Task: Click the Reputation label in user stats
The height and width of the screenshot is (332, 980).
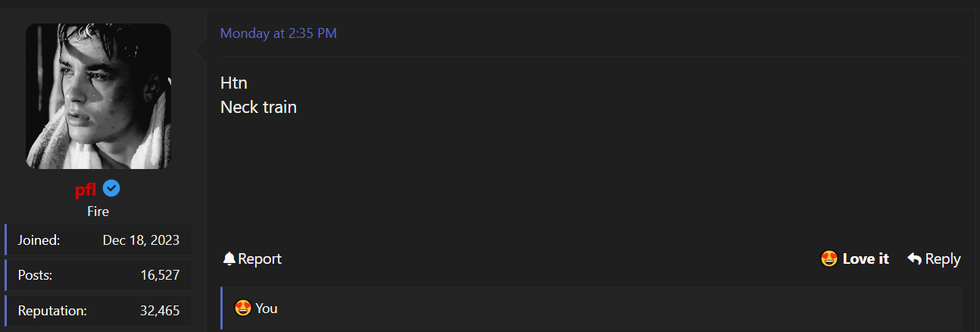Action: point(52,311)
